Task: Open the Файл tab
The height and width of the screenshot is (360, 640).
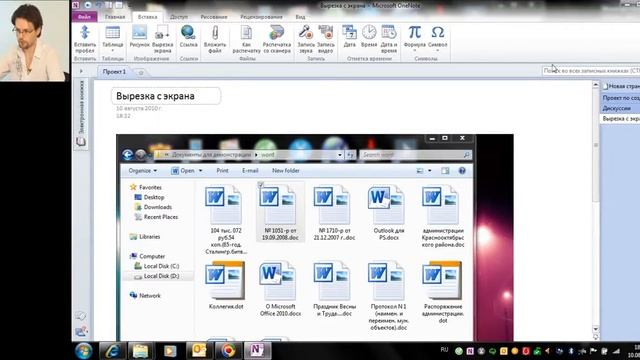Action: tap(84, 17)
